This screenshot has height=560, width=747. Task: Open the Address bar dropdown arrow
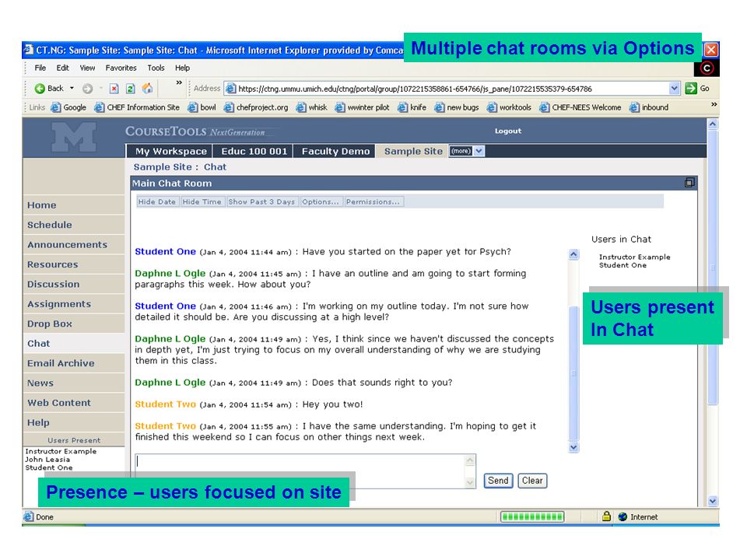point(674,89)
